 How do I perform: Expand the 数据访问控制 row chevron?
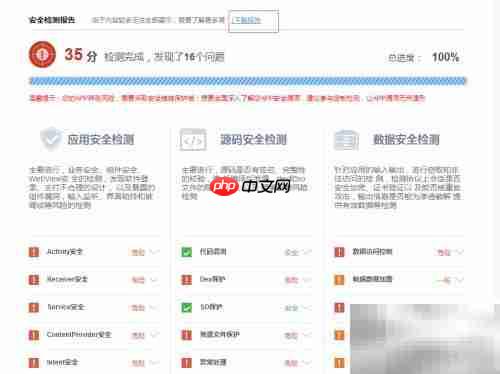click(x=460, y=252)
